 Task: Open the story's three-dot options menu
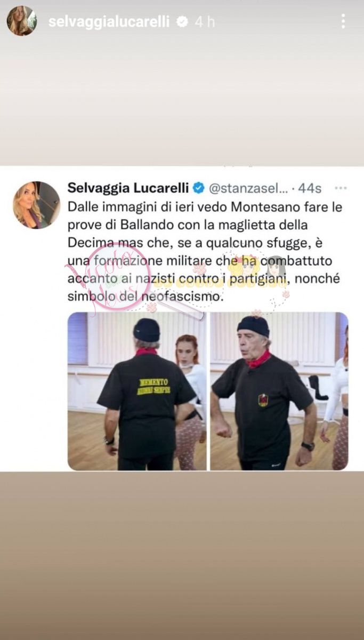point(343,21)
